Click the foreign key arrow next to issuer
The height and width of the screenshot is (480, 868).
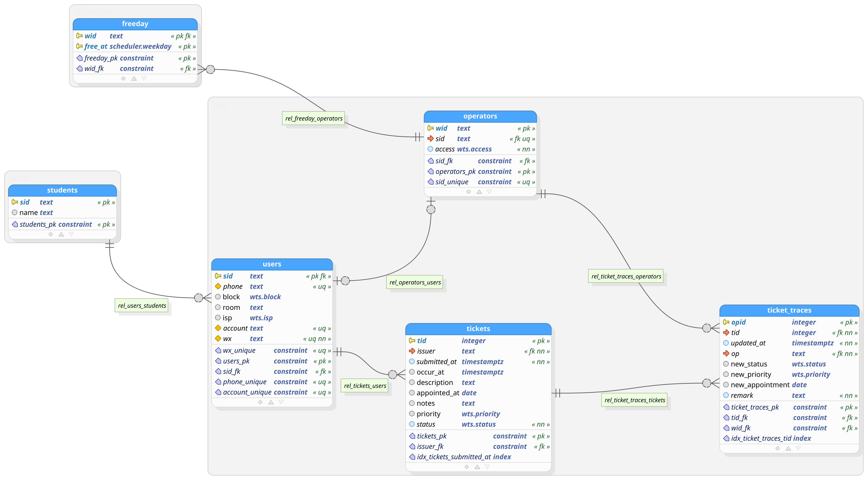coord(412,351)
